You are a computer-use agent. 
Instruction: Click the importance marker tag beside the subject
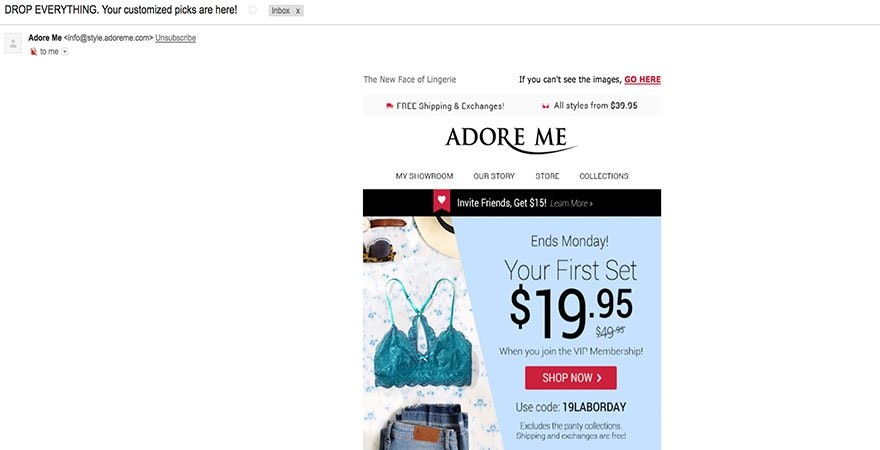pyautogui.click(x=253, y=11)
